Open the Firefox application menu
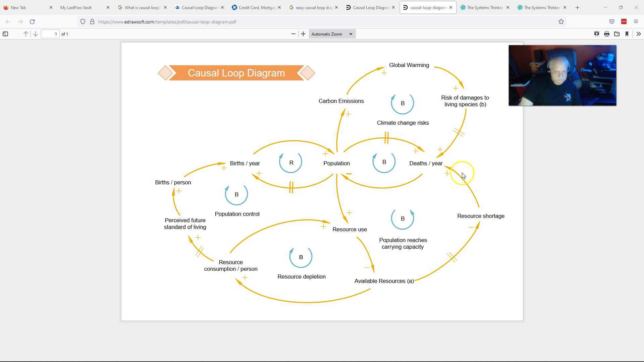The image size is (644, 362). click(636, 21)
